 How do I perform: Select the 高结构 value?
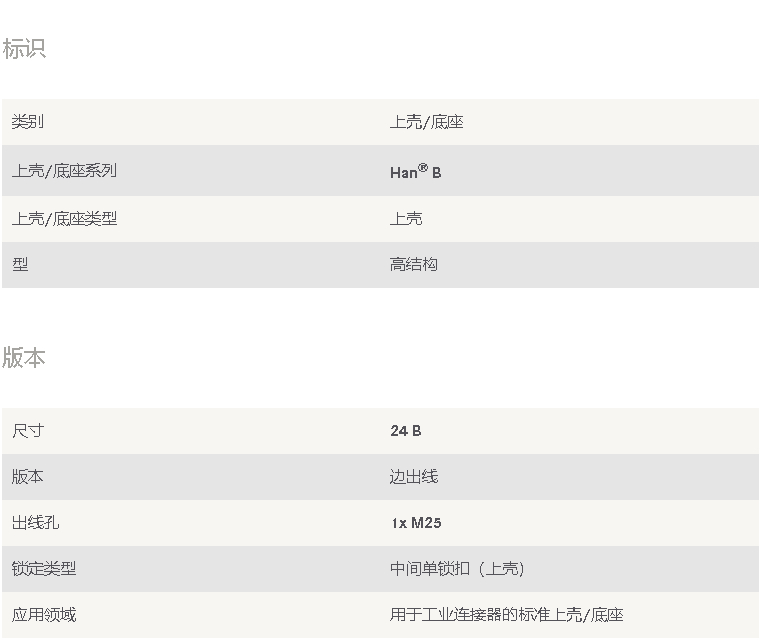click(414, 265)
